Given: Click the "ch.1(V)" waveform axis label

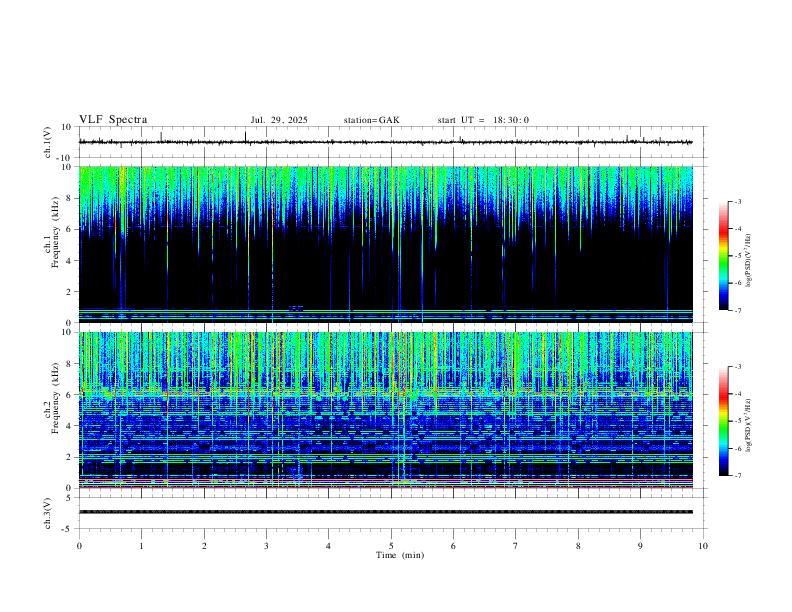Looking at the screenshot, I should point(47,142).
